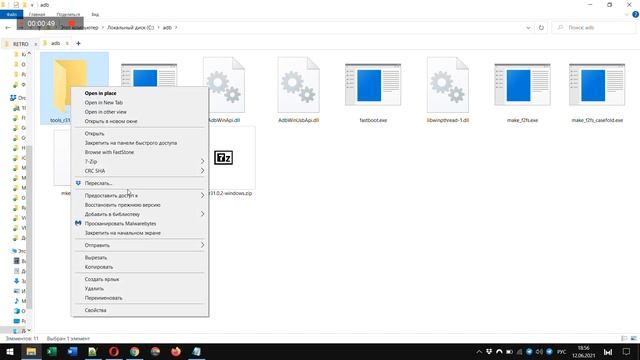
Task: Select the libwinpthread-1.dll file icon
Action: pyautogui.click(x=448, y=85)
